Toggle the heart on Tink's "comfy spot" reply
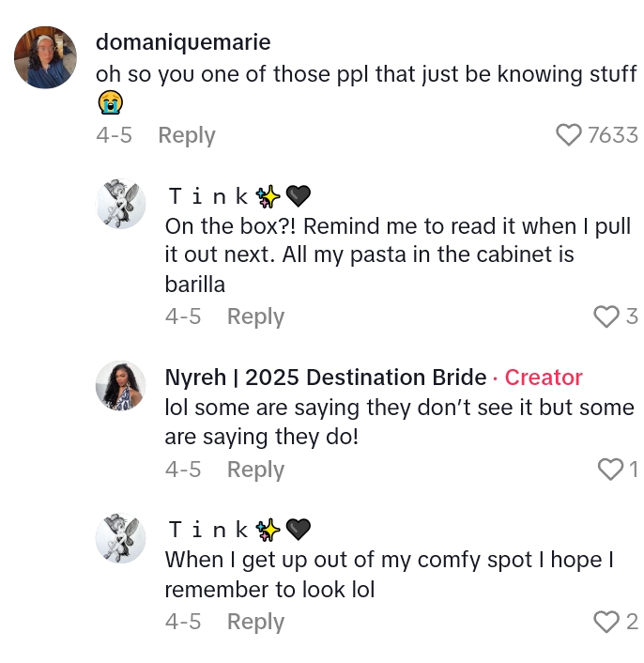Screen dimensions: 644x663 pos(606,621)
